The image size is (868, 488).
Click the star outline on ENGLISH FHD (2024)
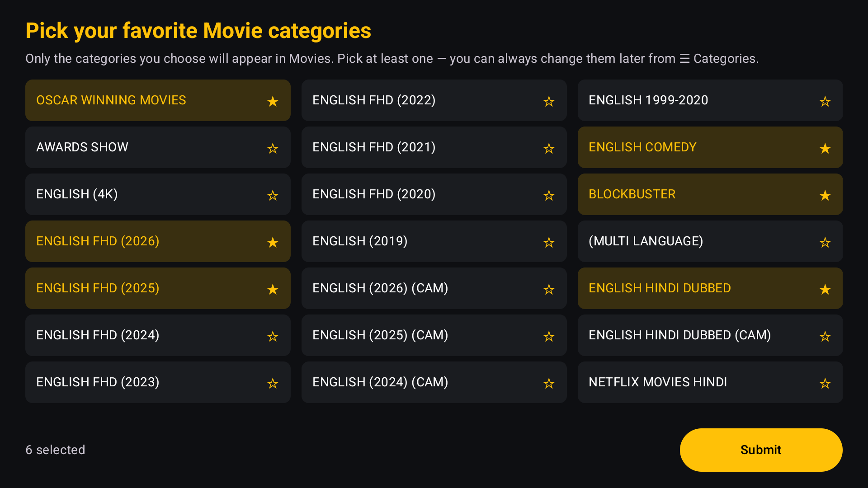click(x=273, y=336)
